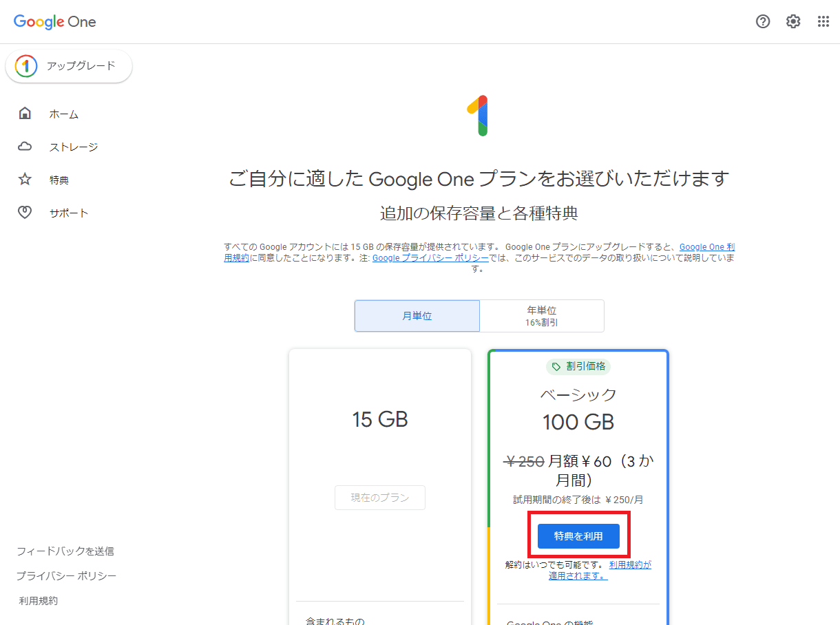Open ストレージ in the sidebar

(x=74, y=147)
